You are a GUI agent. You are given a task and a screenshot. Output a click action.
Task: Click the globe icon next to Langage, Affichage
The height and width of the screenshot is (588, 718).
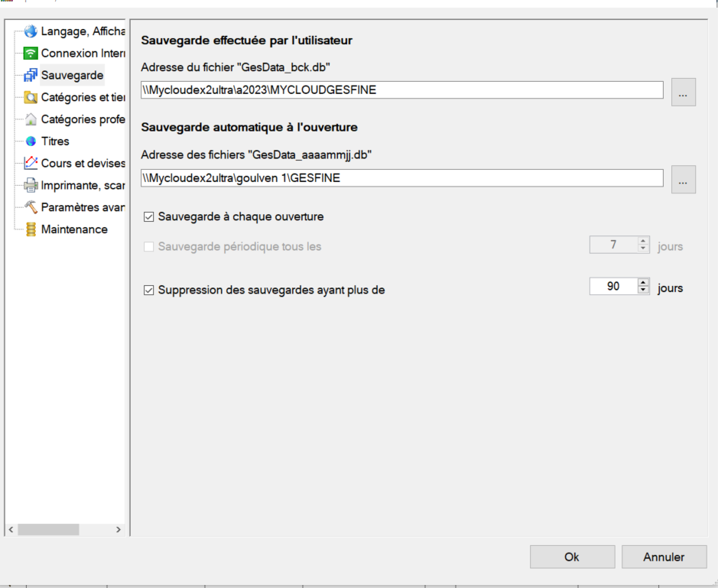[31, 31]
